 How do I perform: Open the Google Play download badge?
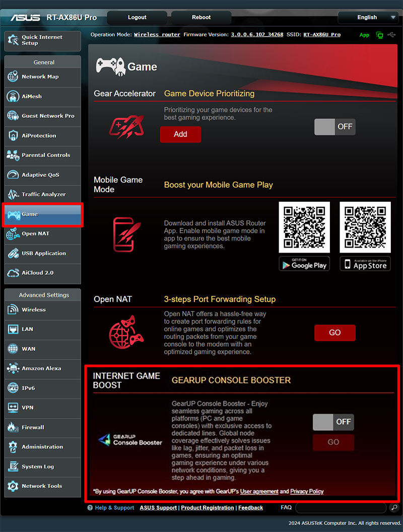pyautogui.click(x=304, y=264)
